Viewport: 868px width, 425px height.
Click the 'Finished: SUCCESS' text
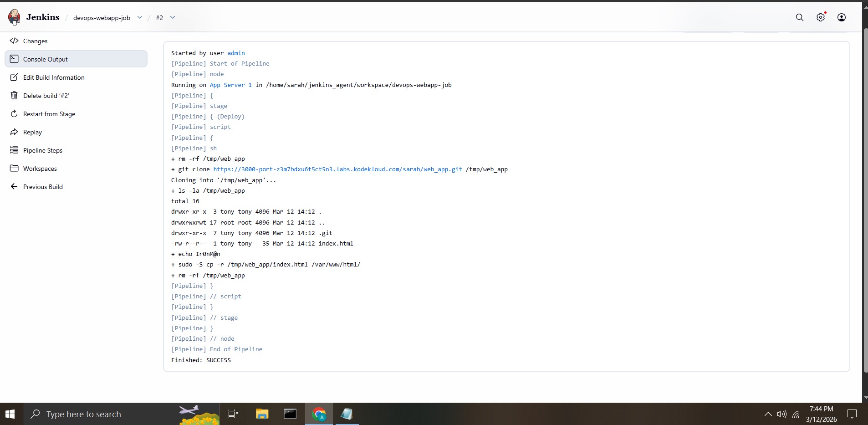[x=201, y=360]
